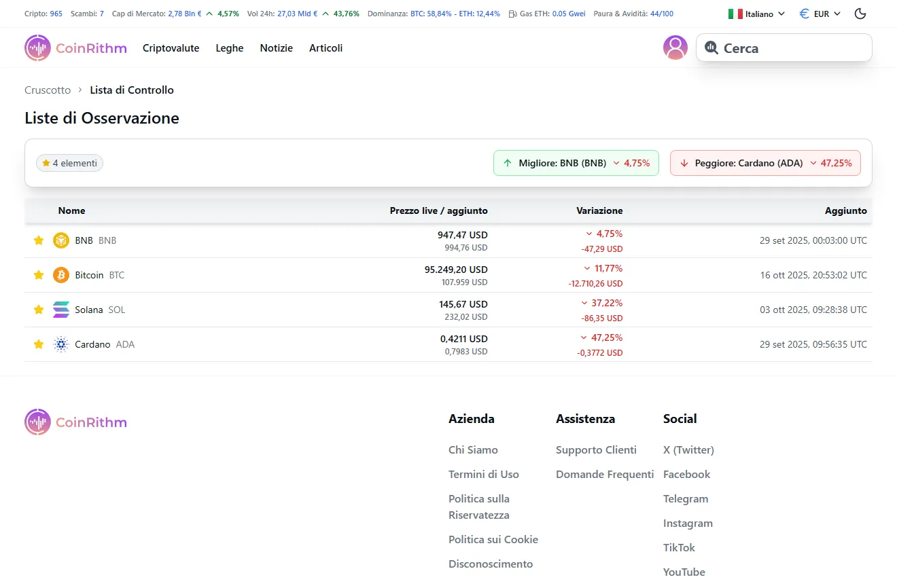Click the ETH gas pump icon
The image size is (897, 588).
click(x=512, y=13)
